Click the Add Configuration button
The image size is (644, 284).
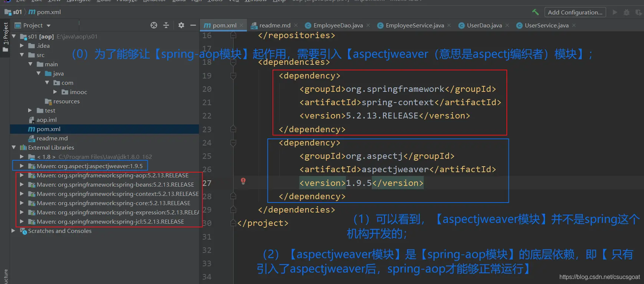click(575, 12)
